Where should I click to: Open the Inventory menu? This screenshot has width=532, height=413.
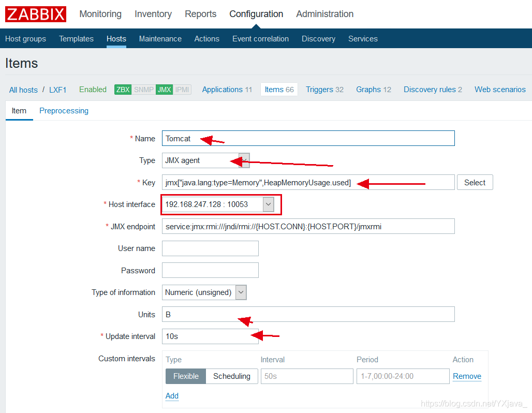(153, 14)
